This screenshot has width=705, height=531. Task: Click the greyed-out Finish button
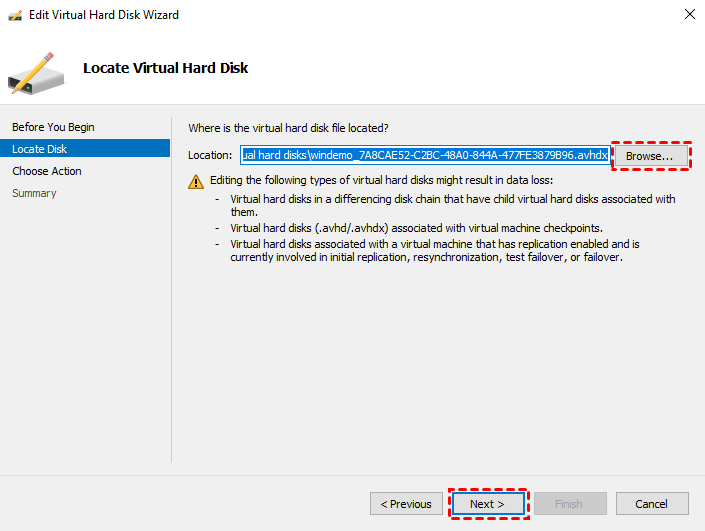tap(570, 504)
